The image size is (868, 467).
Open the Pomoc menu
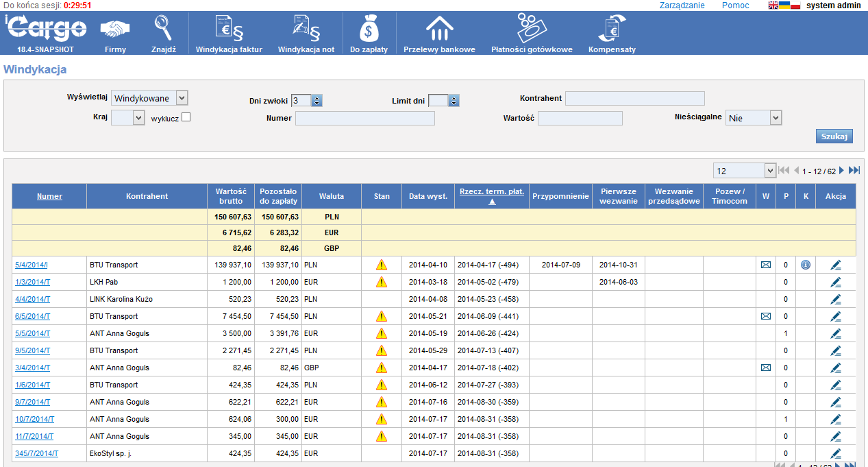[x=735, y=5]
